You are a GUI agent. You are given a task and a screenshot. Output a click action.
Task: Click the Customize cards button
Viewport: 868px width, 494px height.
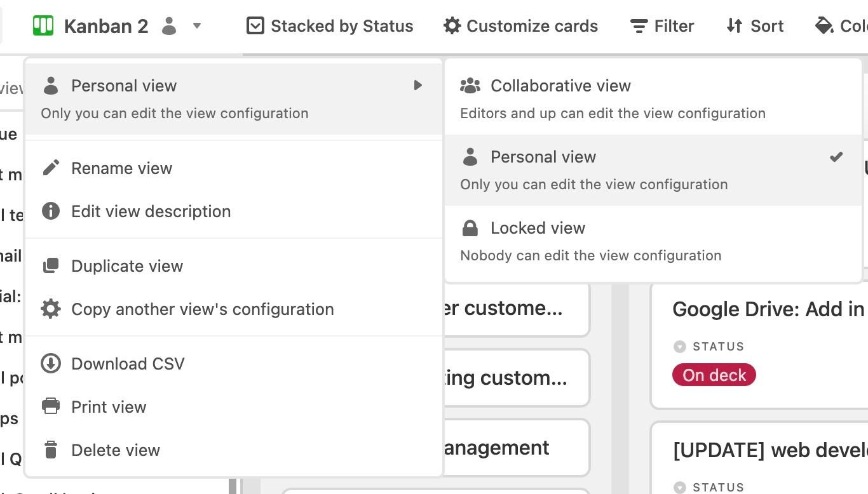tap(521, 26)
